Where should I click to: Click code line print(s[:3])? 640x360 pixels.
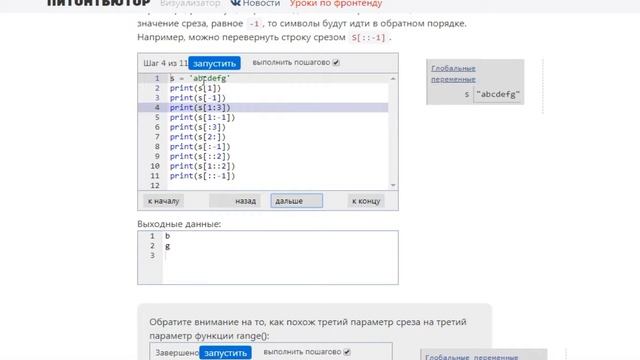198,127
